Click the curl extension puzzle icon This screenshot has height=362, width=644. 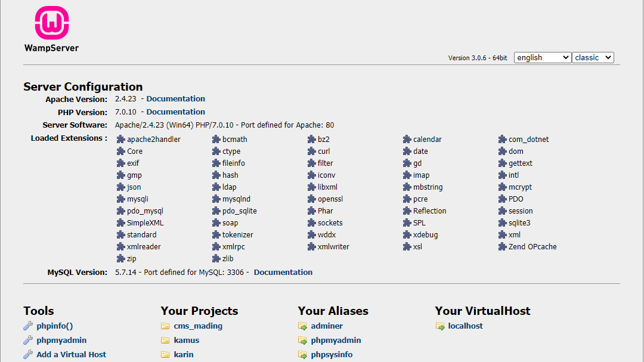(312, 151)
